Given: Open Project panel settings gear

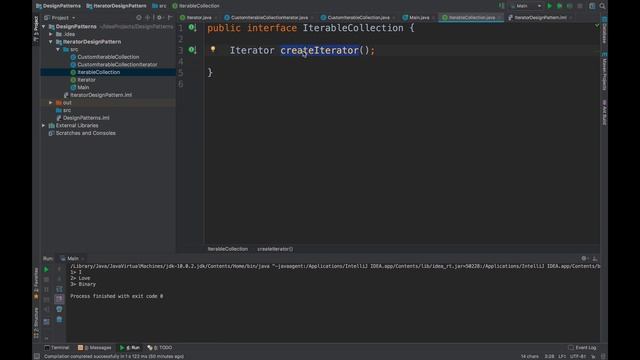Looking at the screenshot, I should (x=160, y=18).
